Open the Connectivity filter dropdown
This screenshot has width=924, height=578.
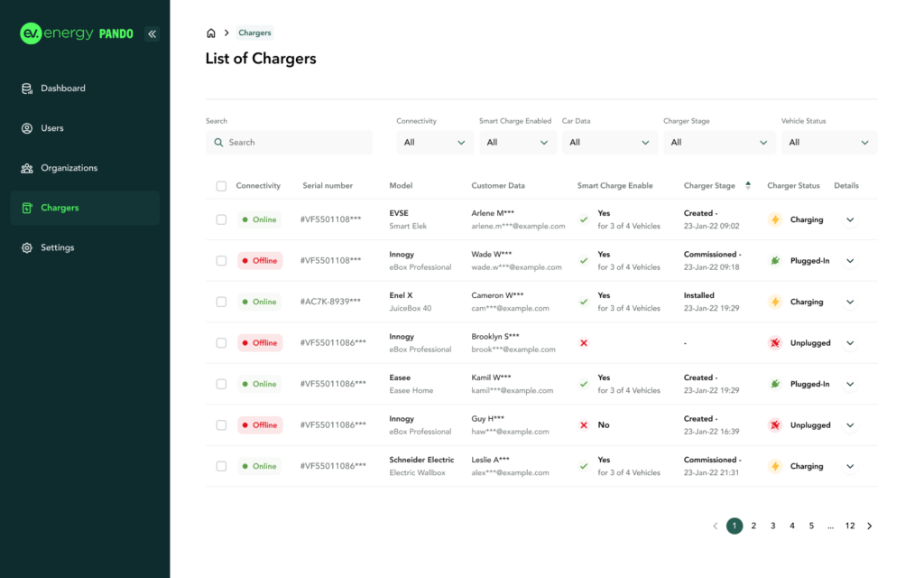435,143
